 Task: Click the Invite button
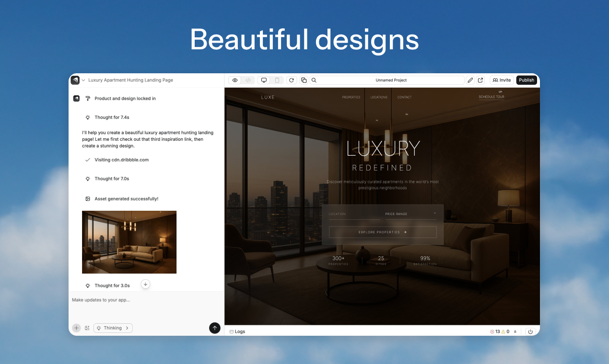point(502,80)
